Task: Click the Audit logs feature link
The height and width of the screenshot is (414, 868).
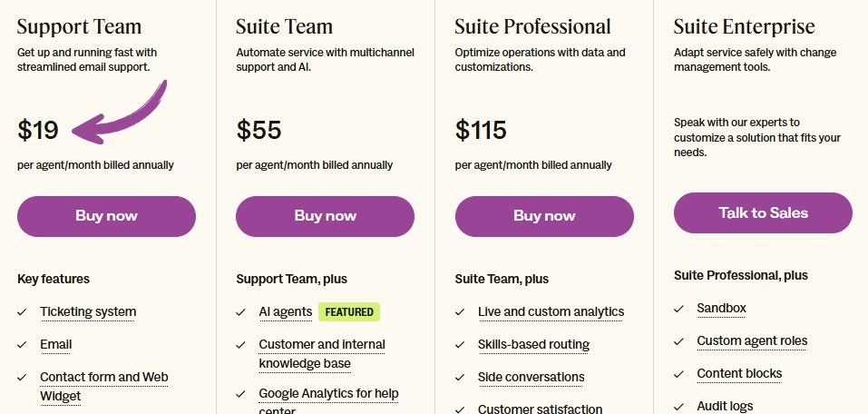Action: tap(725, 406)
